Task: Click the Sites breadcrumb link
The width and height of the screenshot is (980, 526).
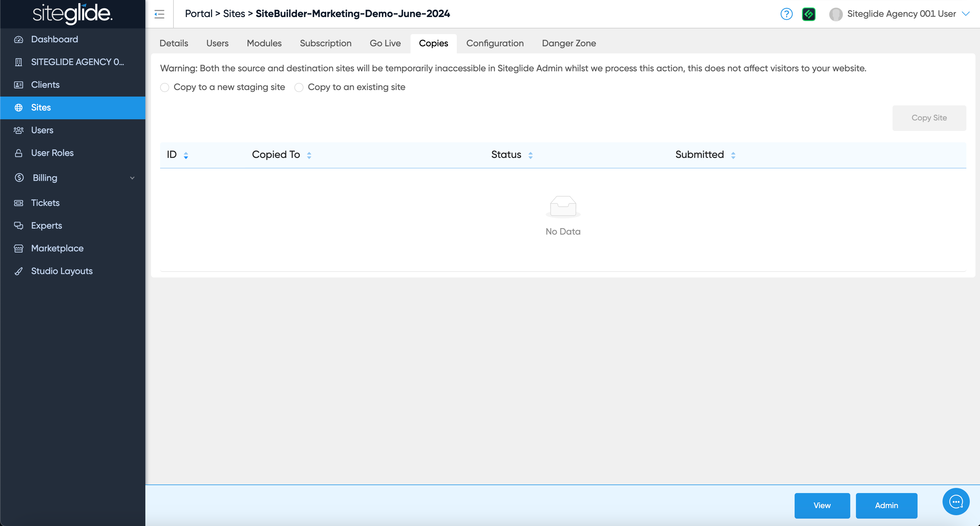Action: [234, 14]
